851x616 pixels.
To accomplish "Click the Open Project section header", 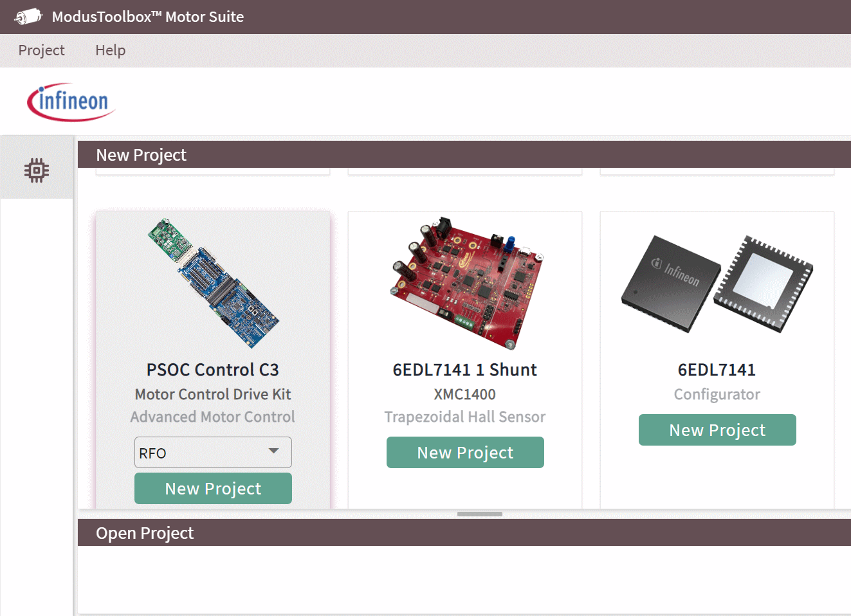I will (464, 532).
